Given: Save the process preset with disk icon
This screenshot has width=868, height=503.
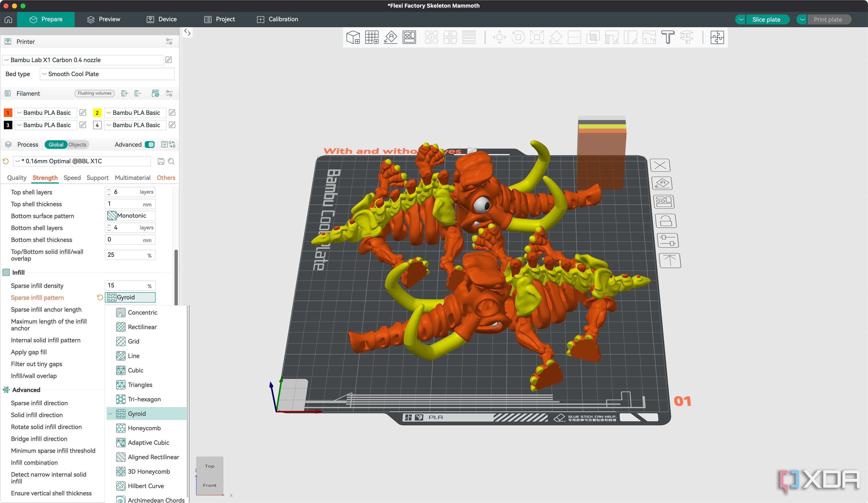Looking at the screenshot, I should click(x=161, y=161).
